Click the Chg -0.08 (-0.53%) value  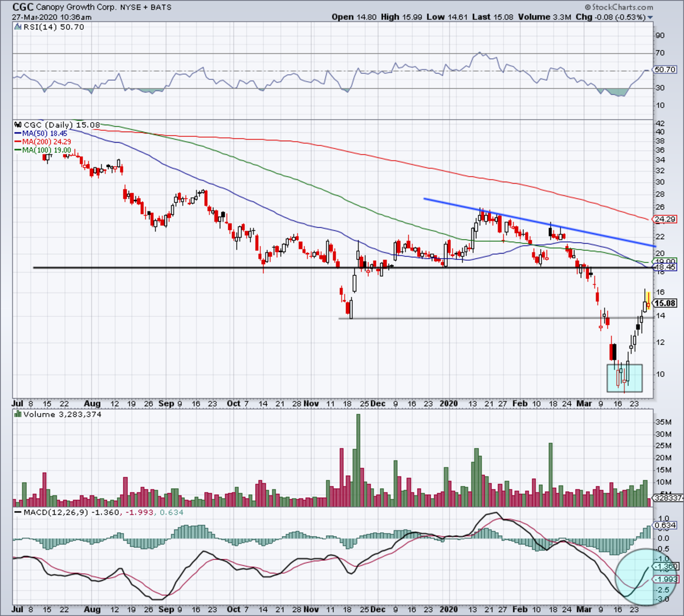(610, 17)
